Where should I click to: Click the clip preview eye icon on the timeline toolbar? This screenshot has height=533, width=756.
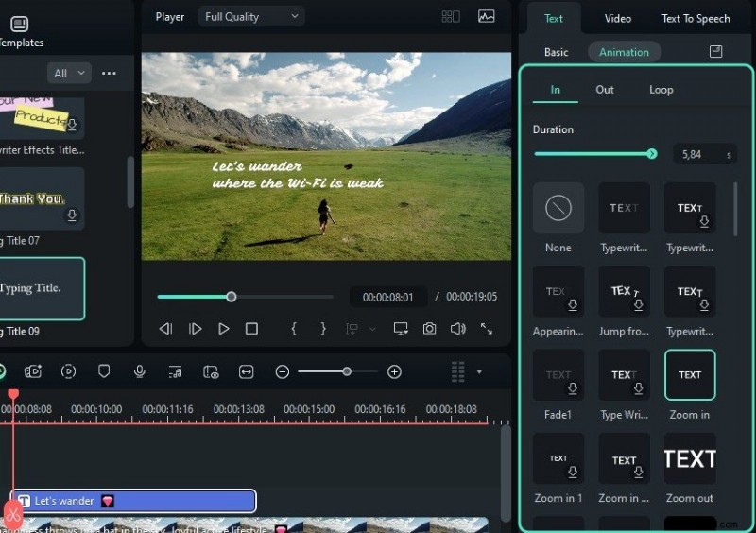211,371
